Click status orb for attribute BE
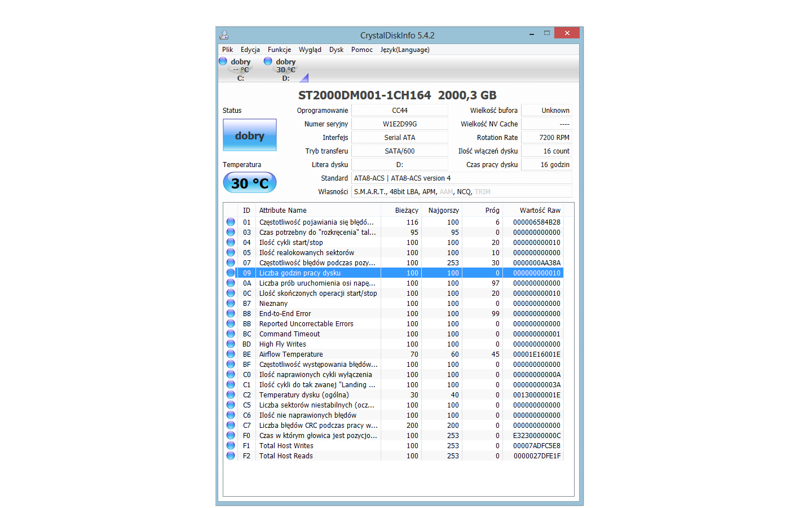Screen dimensions: 812x508 click(231, 354)
